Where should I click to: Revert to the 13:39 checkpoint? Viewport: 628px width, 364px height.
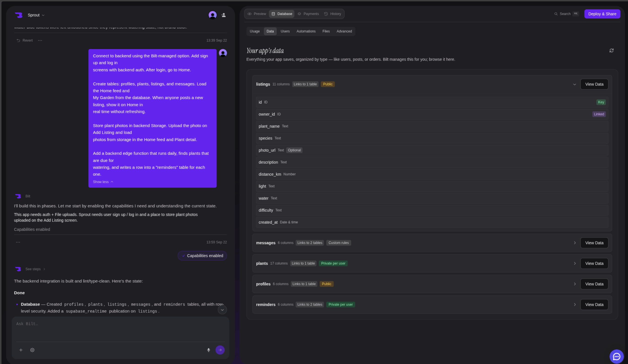pos(25,40)
